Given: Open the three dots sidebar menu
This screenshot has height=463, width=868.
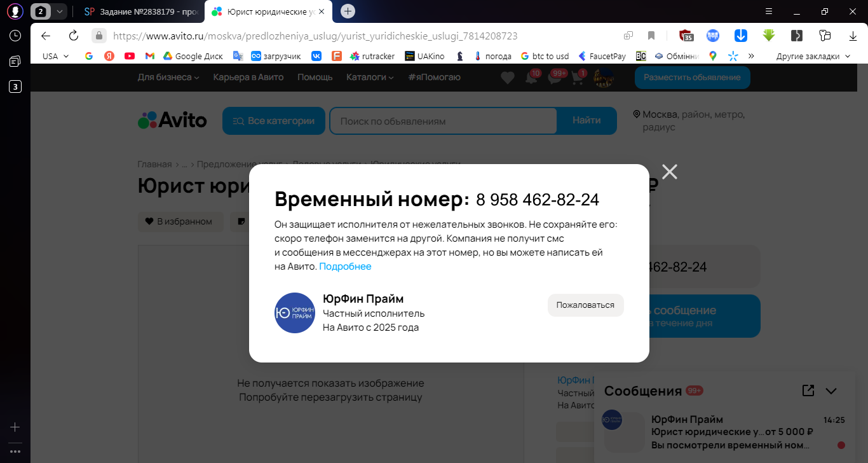Looking at the screenshot, I should pyautogui.click(x=15, y=452).
